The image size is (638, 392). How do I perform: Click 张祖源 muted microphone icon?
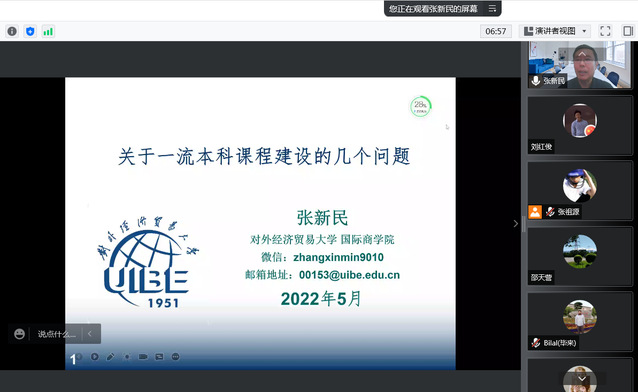pos(550,212)
